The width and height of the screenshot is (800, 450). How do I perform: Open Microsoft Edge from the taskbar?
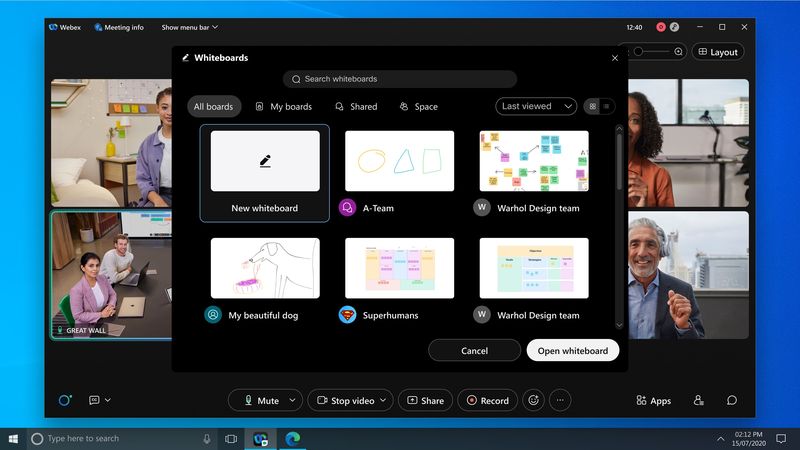click(x=292, y=438)
